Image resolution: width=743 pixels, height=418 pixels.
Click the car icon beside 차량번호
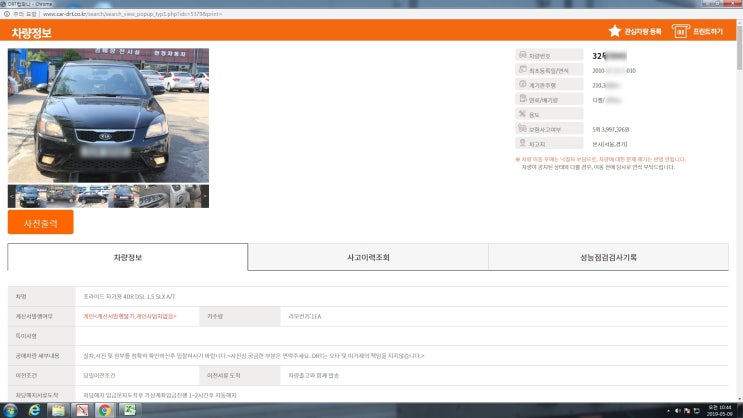pyautogui.click(x=522, y=55)
